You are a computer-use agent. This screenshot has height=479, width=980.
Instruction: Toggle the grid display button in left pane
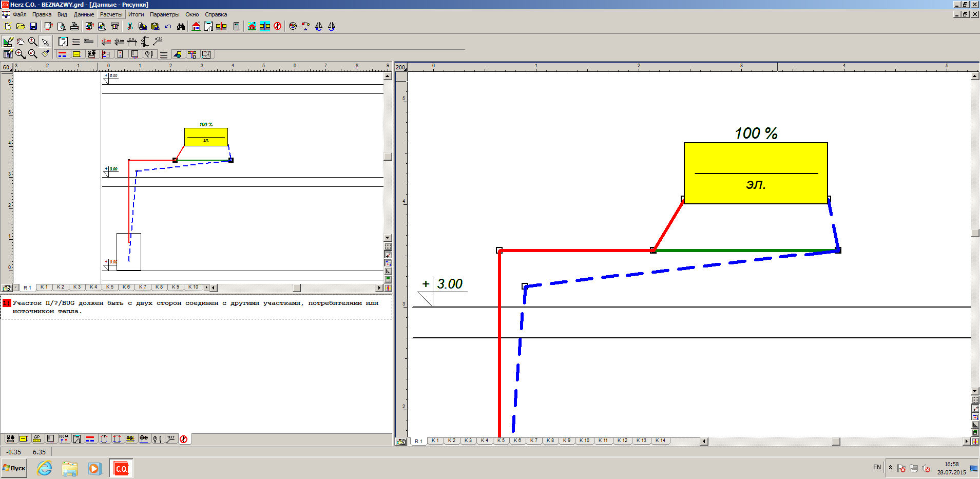pyautogui.click(x=388, y=247)
